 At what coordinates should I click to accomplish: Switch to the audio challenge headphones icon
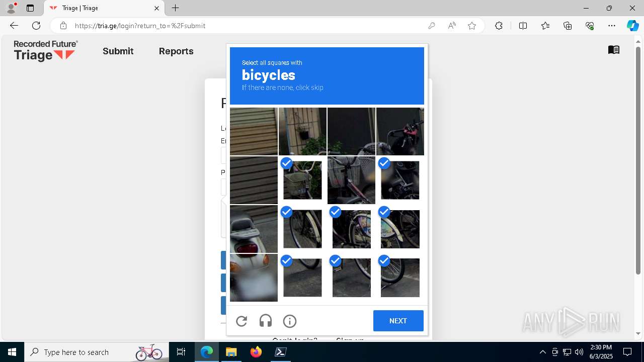pos(266,321)
